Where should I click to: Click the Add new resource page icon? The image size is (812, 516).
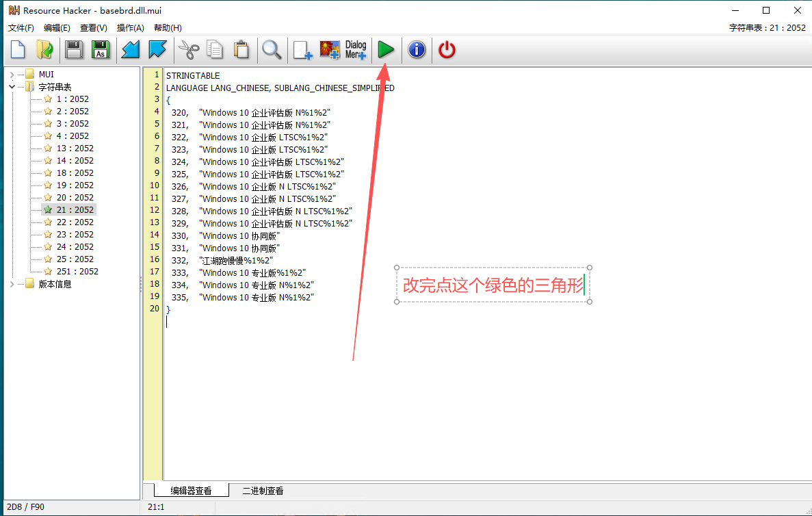pos(302,50)
